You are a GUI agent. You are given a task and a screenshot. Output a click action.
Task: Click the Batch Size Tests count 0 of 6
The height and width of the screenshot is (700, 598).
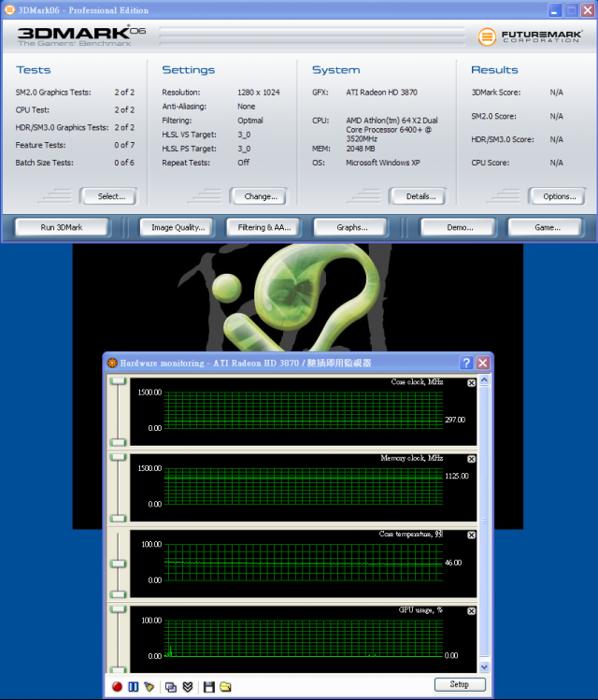(x=124, y=163)
